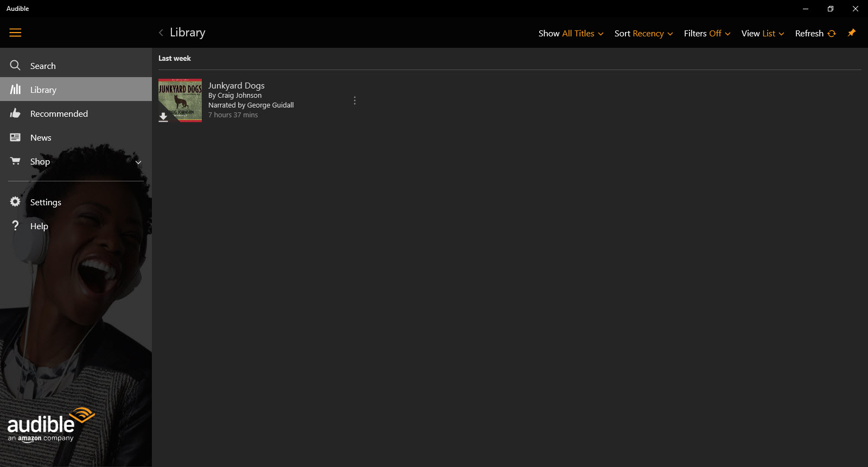Click the Search magnifier icon
Viewport: 868px width, 467px height.
click(15, 66)
